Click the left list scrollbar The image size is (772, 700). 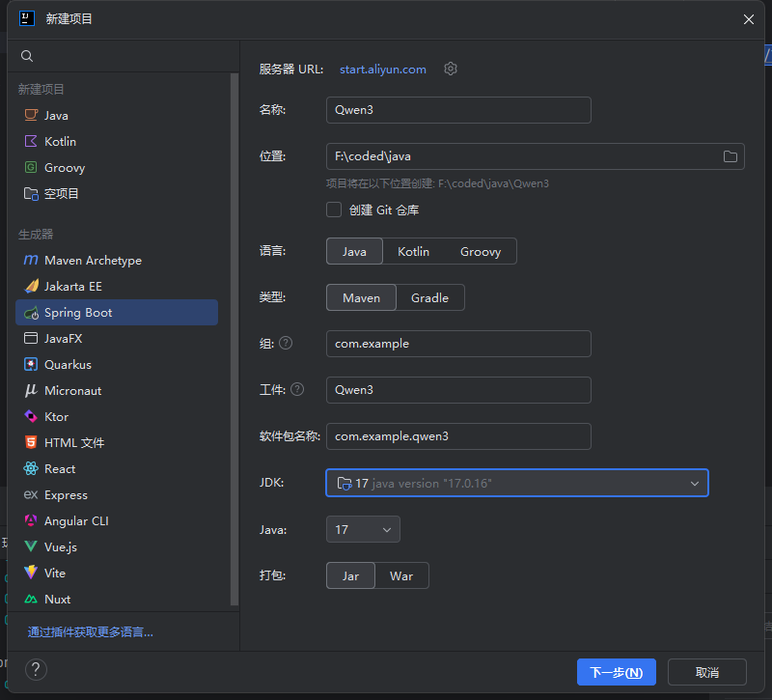coord(234,339)
